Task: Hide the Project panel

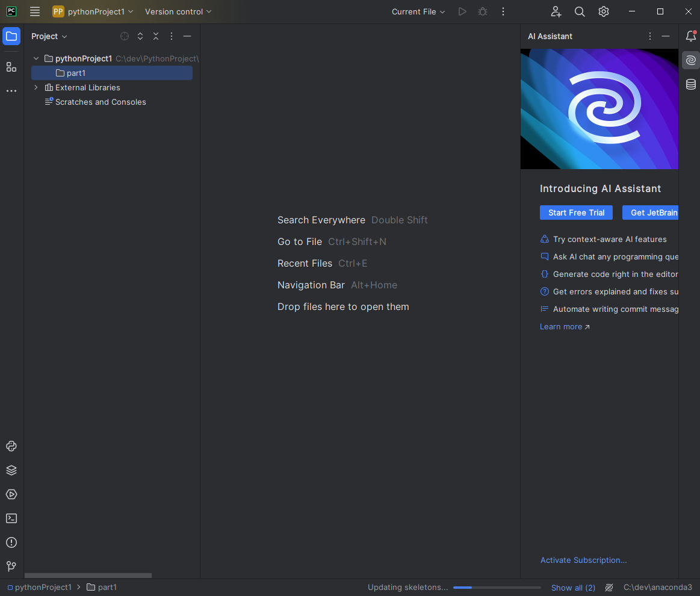Action: [x=187, y=36]
